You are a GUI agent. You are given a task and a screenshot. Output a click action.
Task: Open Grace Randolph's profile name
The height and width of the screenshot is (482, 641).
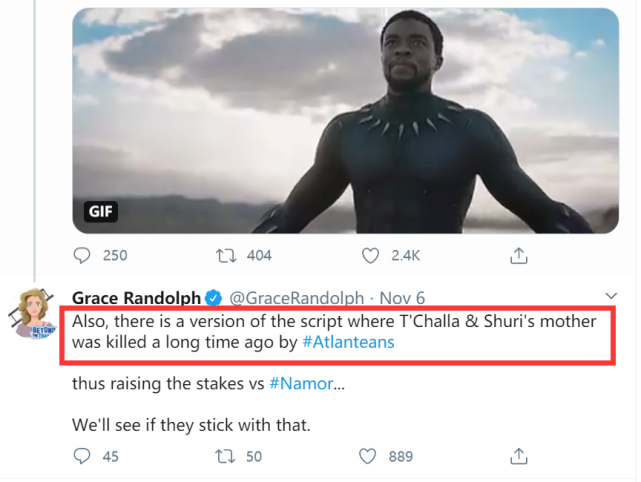[x=136, y=298]
